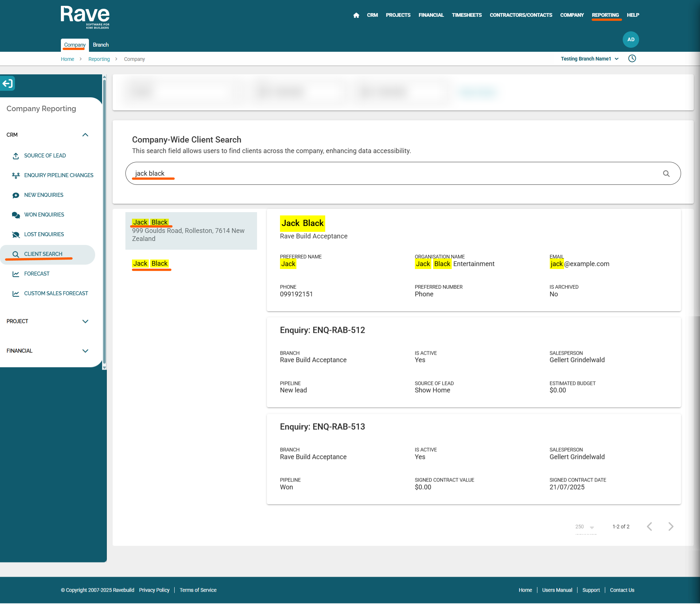
Task: Click 'Jack Black Entertainment' organisation name
Action: click(x=455, y=264)
